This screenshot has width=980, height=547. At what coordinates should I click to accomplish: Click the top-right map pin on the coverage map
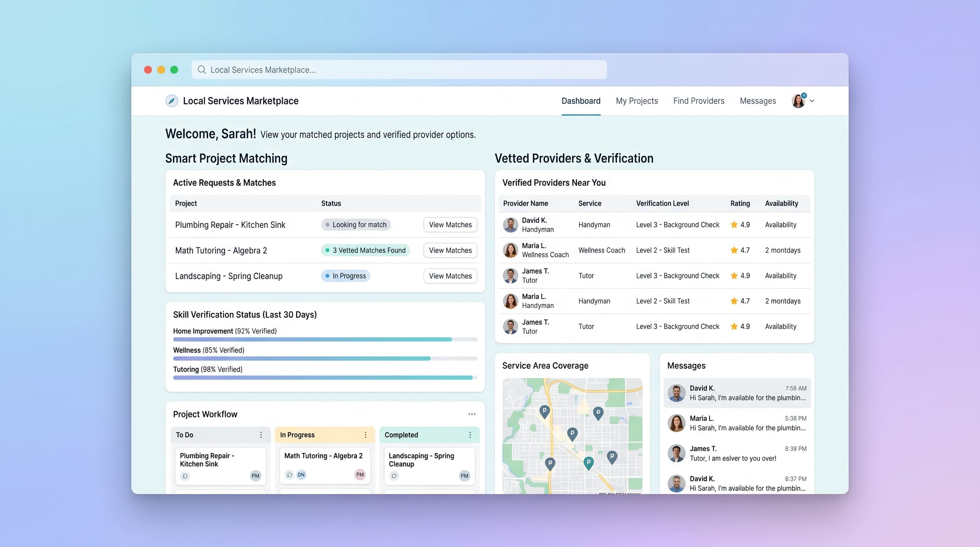(x=598, y=413)
